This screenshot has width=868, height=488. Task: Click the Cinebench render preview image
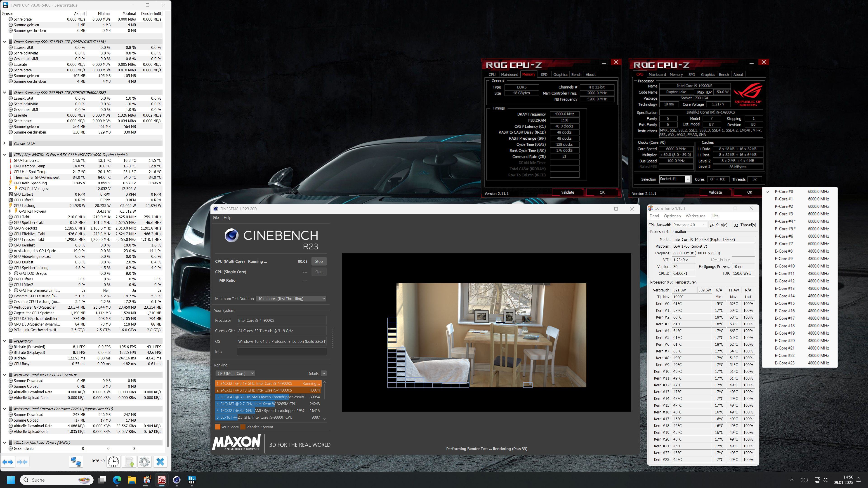[x=491, y=335]
